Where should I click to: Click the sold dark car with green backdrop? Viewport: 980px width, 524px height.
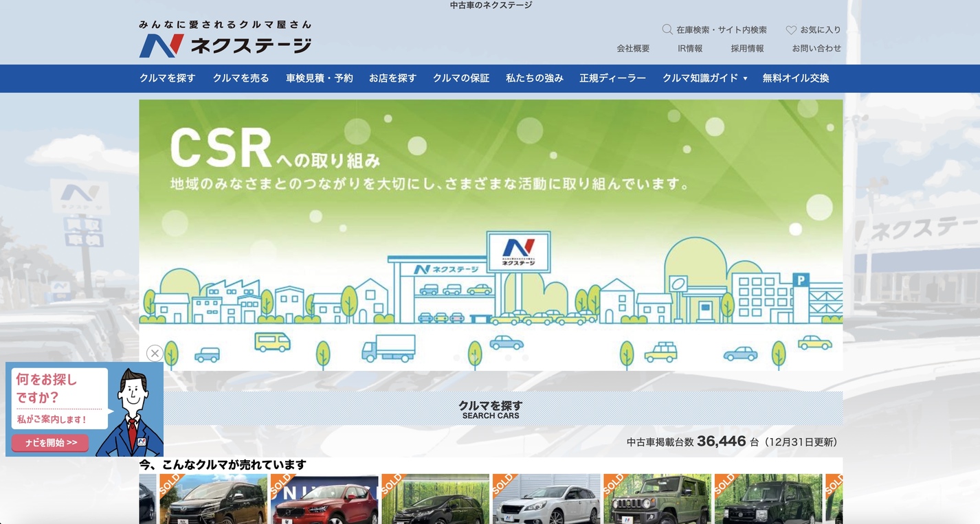[x=436, y=499]
